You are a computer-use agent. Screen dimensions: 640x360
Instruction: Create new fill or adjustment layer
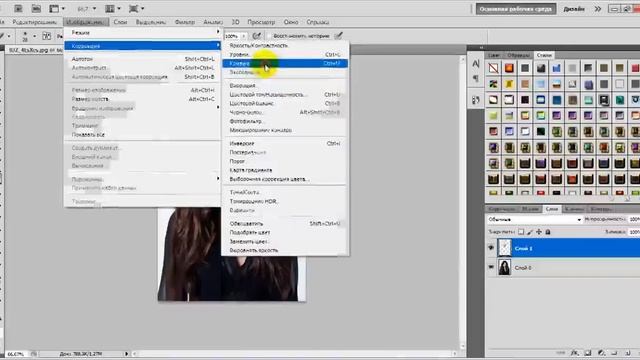[601, 353]
